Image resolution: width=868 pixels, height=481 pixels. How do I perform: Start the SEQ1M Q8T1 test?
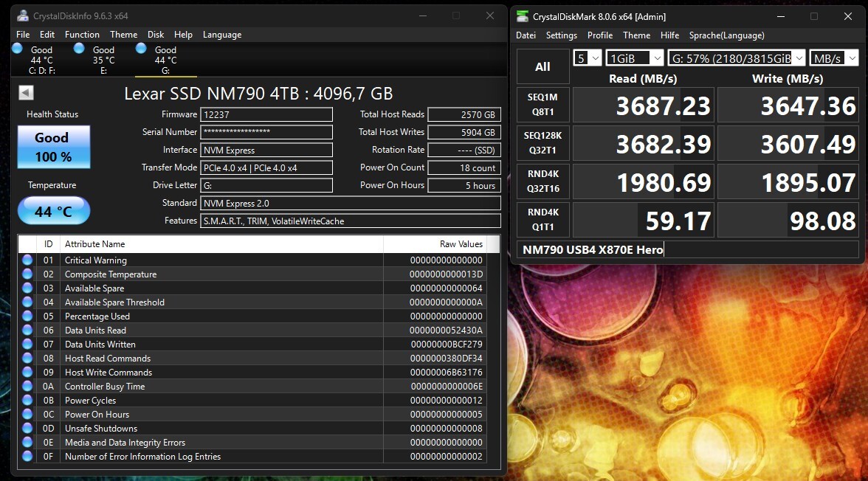[542, 106]
